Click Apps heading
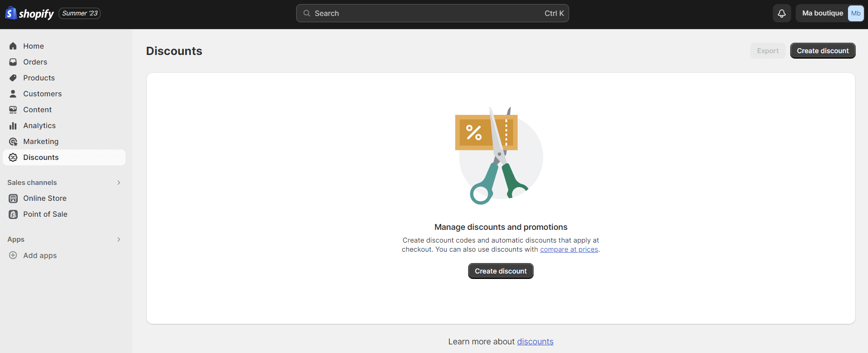The height and width of the screenshot is (353, 868). (16, 239)
